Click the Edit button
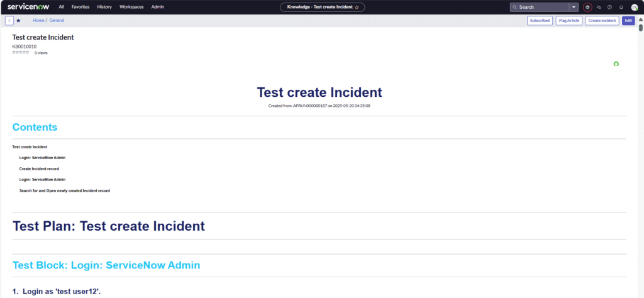This screenshot has height=298, width=644. tap(628, 21)
